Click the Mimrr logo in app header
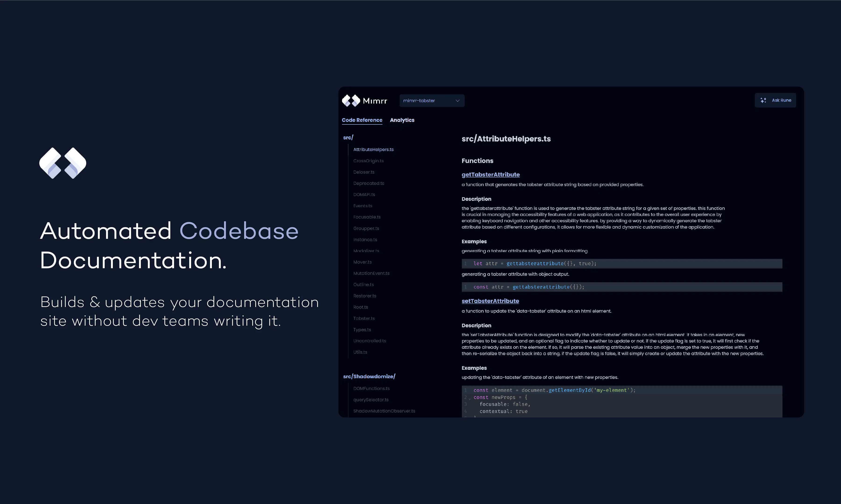The image size is (841, 504). coord(364,101)
